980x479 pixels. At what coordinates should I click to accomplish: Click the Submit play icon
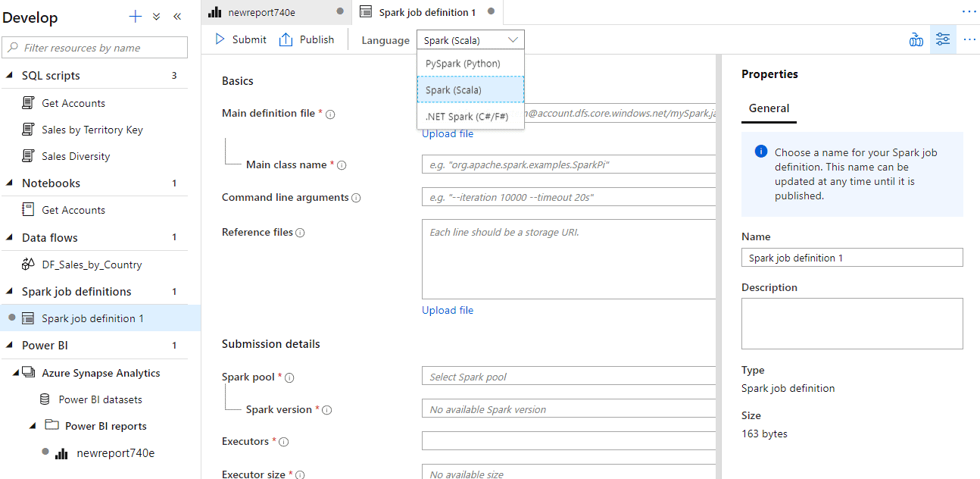(220, 39)
